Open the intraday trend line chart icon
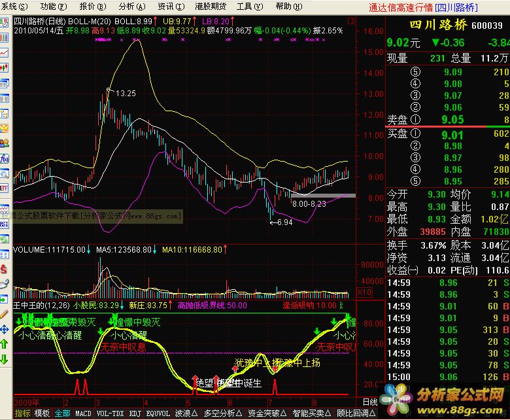 4,53
